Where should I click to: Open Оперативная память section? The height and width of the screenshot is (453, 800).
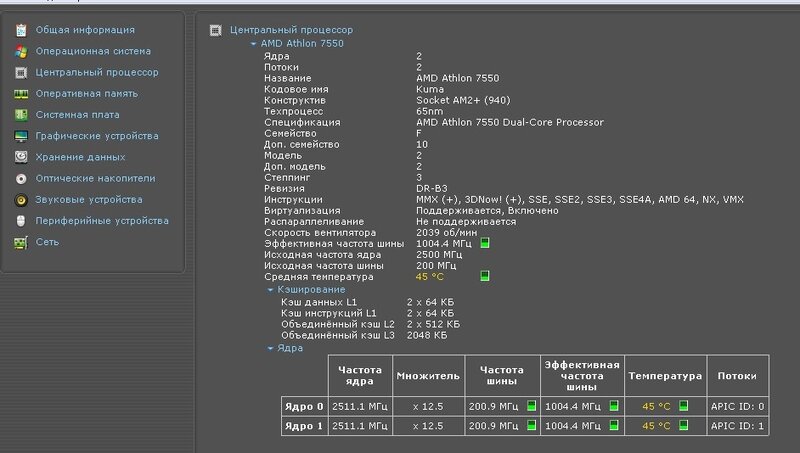pos(87,94)
